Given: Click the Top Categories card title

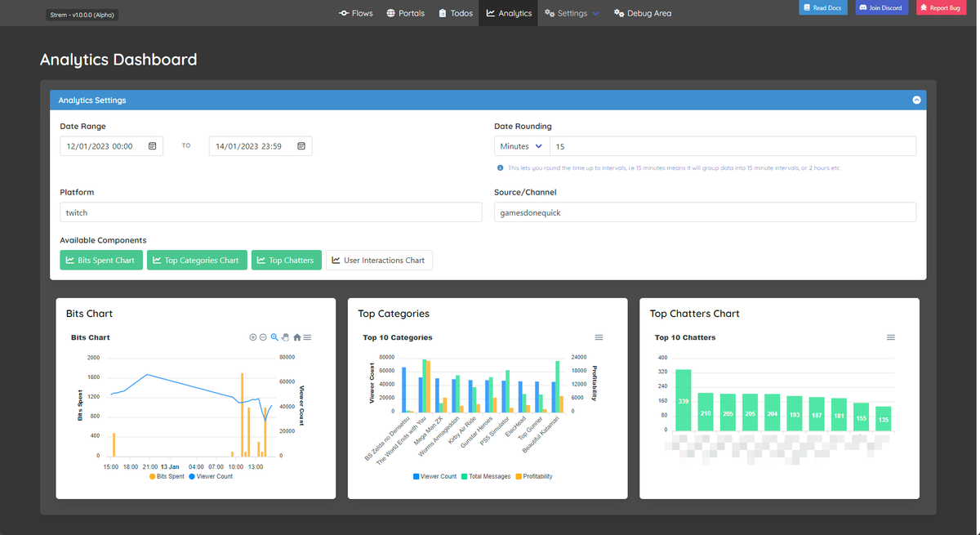Looking at the screenshot, I should click(394, 314).
